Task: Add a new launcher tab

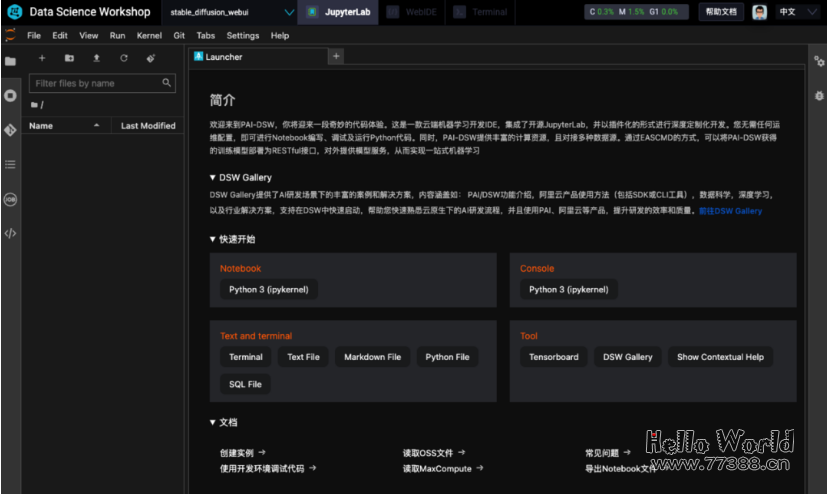Action: pos(336,56)
